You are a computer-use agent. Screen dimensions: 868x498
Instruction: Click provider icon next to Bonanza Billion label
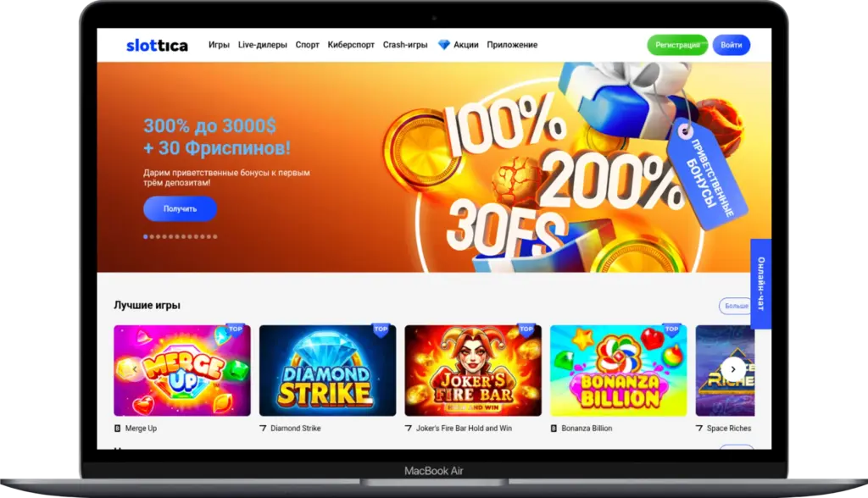pyautogui.click(x=554, y=429)
